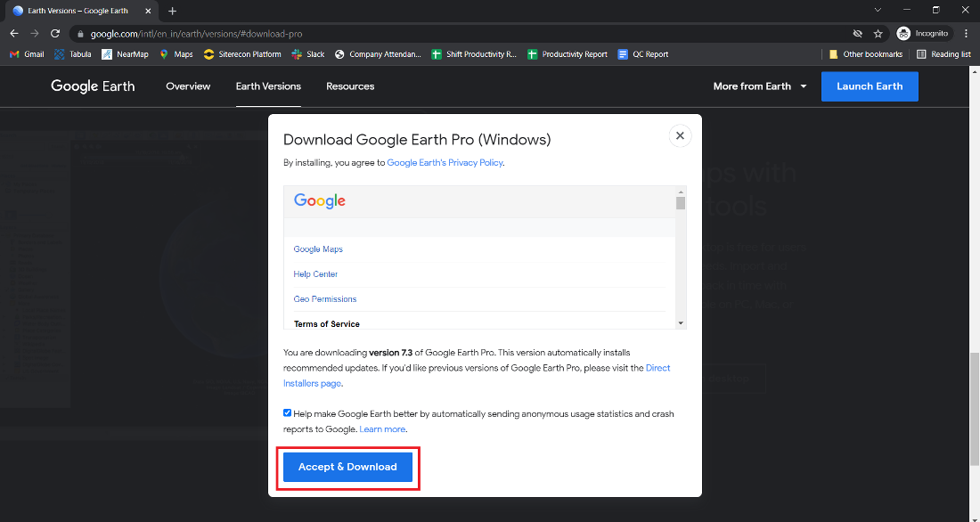Open the Incognito profile icon
This screenshot has height=522, width=980.
click(903, 33)
